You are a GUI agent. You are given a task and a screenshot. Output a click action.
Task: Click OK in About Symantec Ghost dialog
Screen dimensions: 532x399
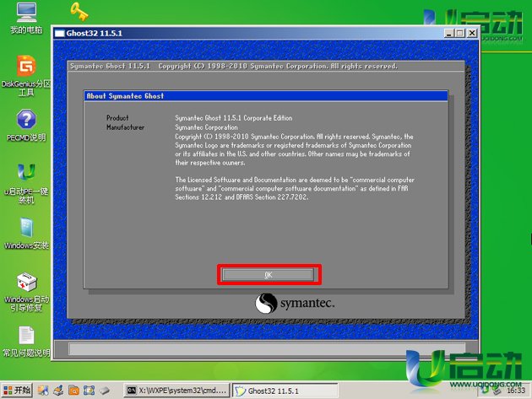point(268,275)
